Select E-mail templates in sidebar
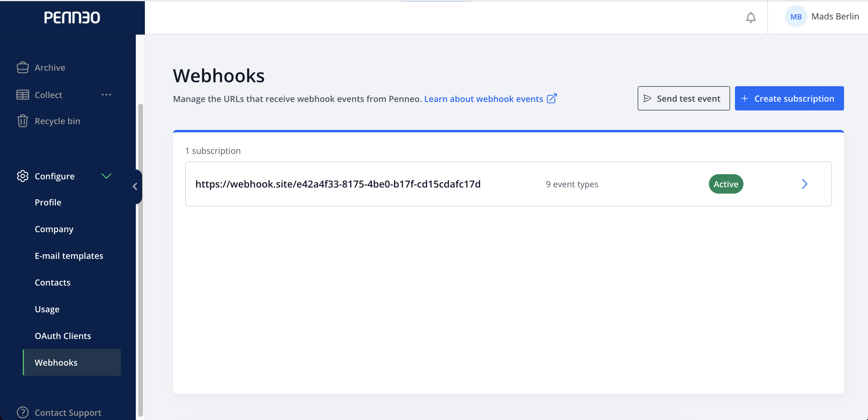868x420 pixels. [69, 256]
